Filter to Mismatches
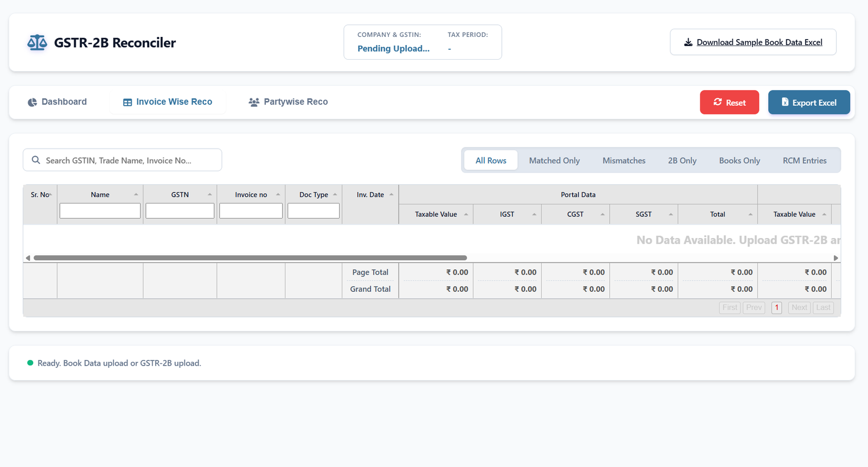The height and width of the screenshot is (467, 868). pyautogui.click(x=624, y=161)
